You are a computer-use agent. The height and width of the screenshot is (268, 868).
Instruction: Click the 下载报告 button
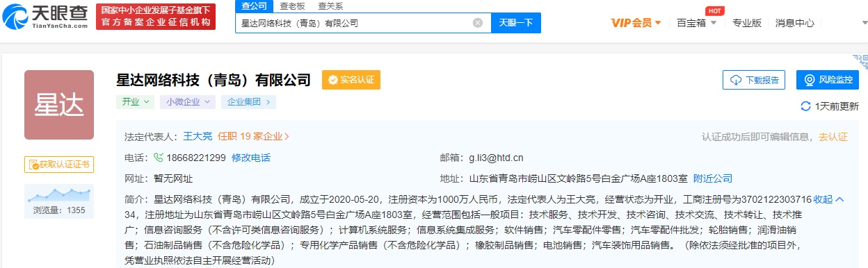[x=755, y=80]
